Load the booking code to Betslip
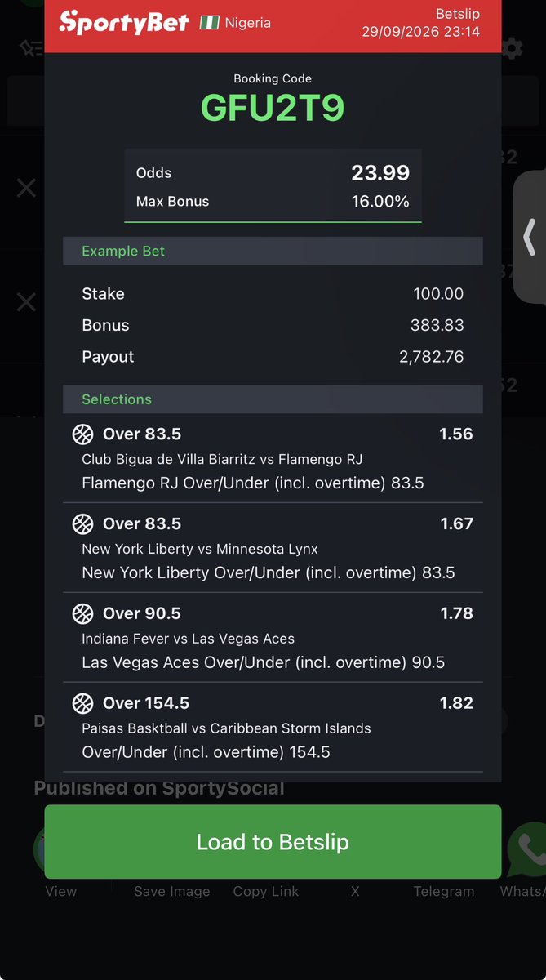 coord(273,842)
